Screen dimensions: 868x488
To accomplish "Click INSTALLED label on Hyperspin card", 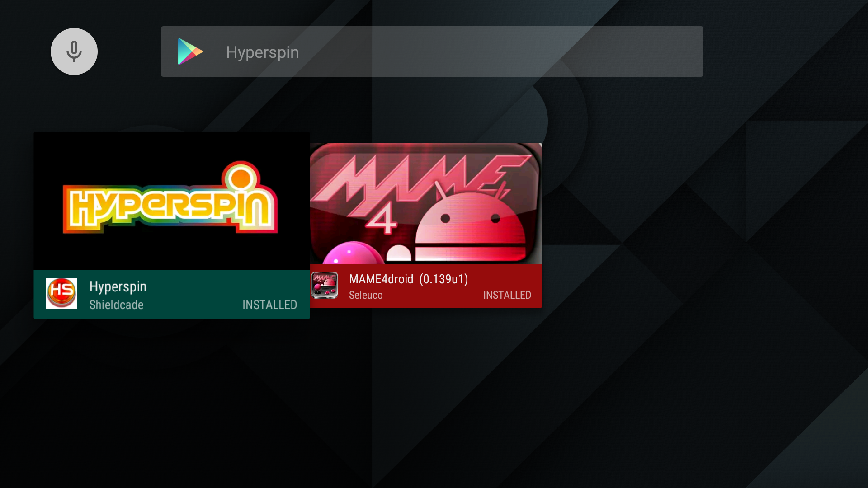I will pyautogui.click(x=270, y=305).
